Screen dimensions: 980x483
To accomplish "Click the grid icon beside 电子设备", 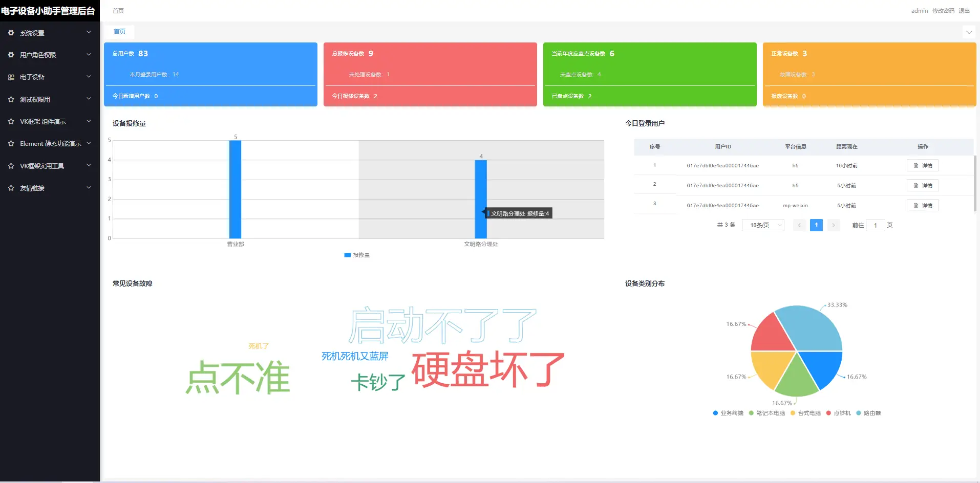I will point(11,77).
